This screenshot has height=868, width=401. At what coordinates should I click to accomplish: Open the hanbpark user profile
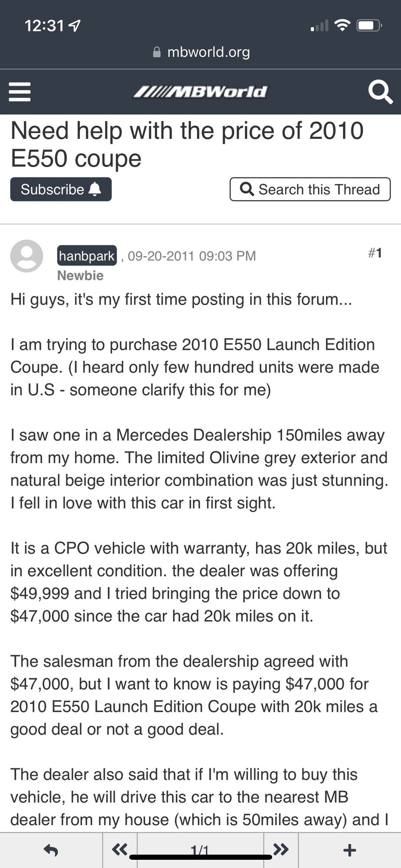point(87,256)
